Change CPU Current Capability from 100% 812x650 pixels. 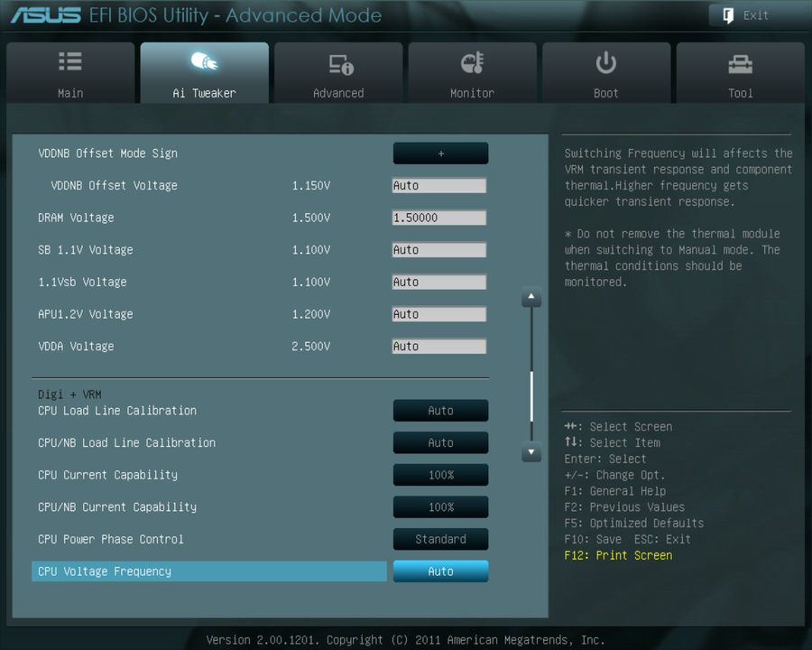440,475
